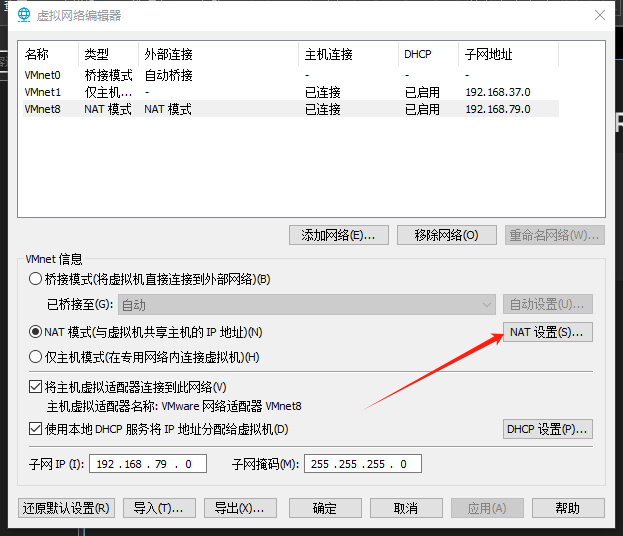Select the VMnet8 row
Screen dimensions: 623x536
pyautogui.click(x=291, y=109)
